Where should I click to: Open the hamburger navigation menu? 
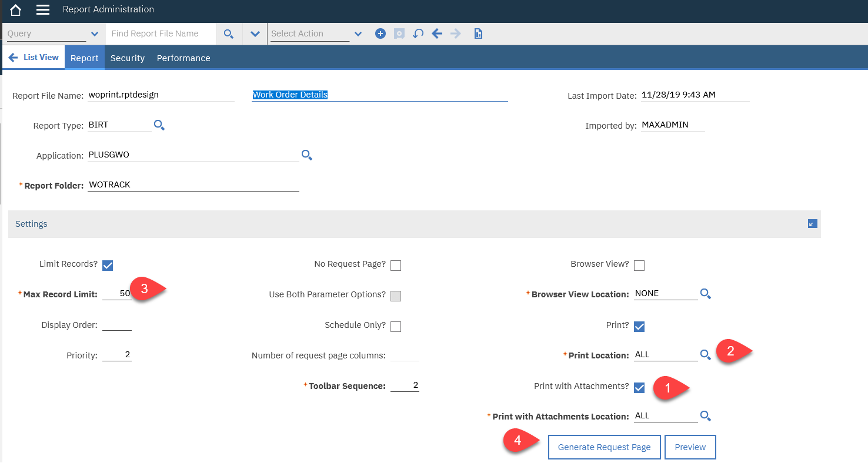[x=43, y=10]
